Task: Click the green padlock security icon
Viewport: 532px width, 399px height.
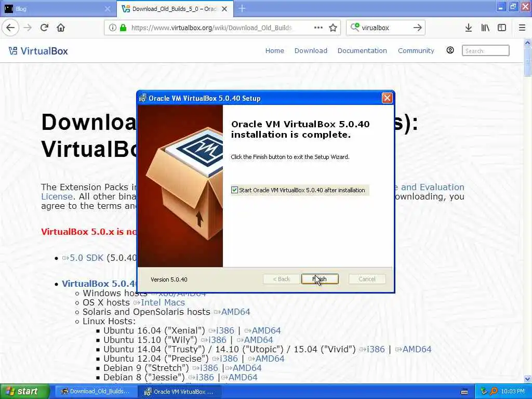Action: click(123, 28)
